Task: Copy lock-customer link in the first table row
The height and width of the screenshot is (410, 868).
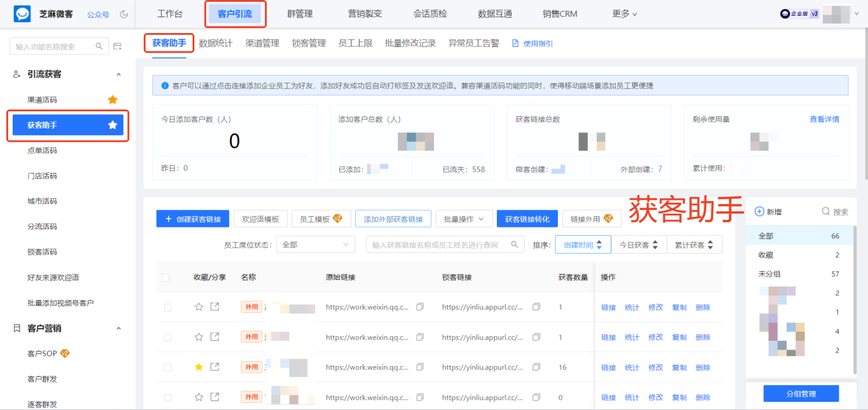Action: [x=536, y=307]
